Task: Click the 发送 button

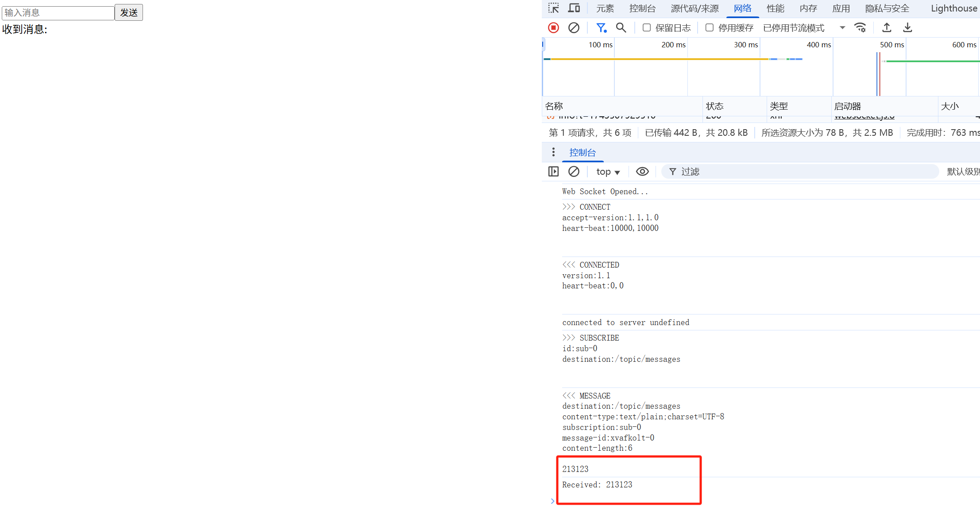Action: (x=129, y=12)
